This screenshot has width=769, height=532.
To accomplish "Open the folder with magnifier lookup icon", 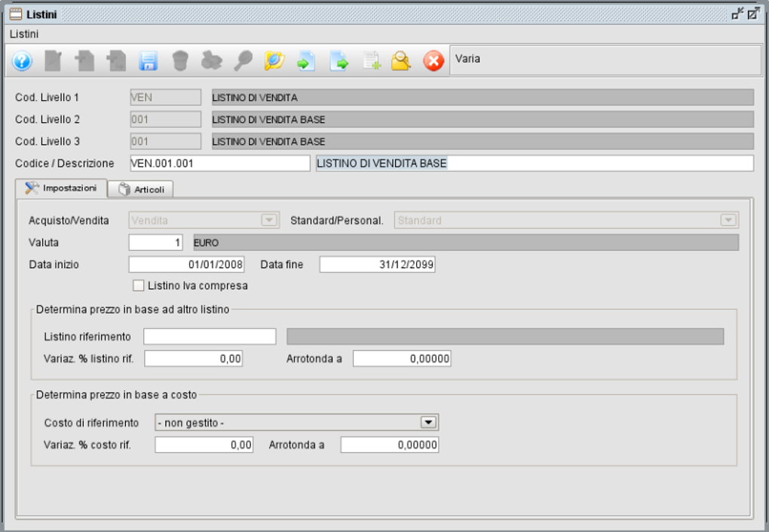I will [x=274, y=61].
